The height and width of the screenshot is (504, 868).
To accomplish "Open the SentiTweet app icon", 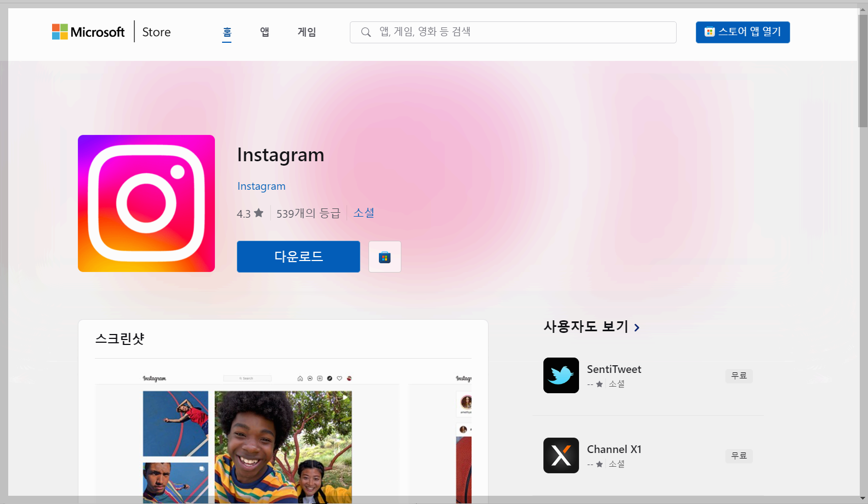I will click(x=561, y=375).
